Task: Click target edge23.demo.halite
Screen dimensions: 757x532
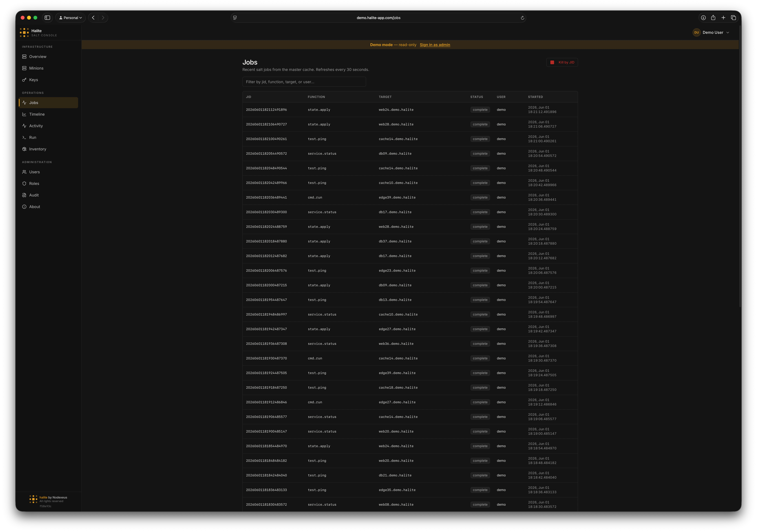Action: (397, 271)
